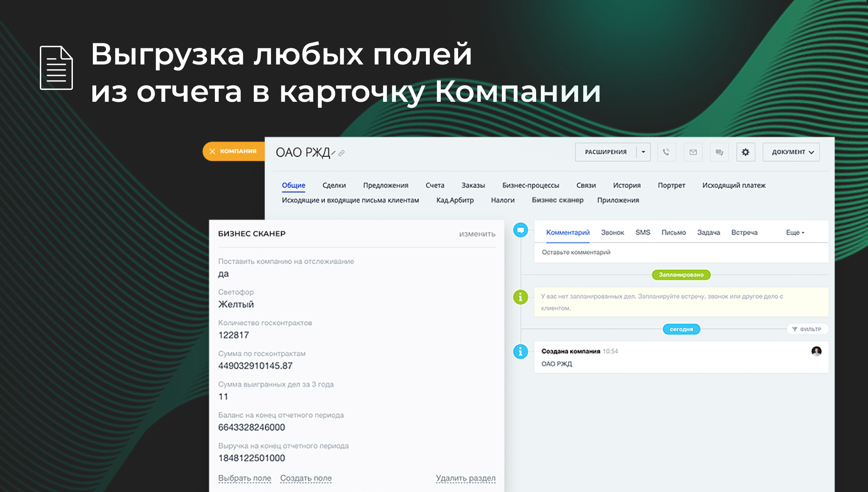Click the blue comment bubble timeline icon
This screenshot has width=868, height=492.
pos(520,230)
